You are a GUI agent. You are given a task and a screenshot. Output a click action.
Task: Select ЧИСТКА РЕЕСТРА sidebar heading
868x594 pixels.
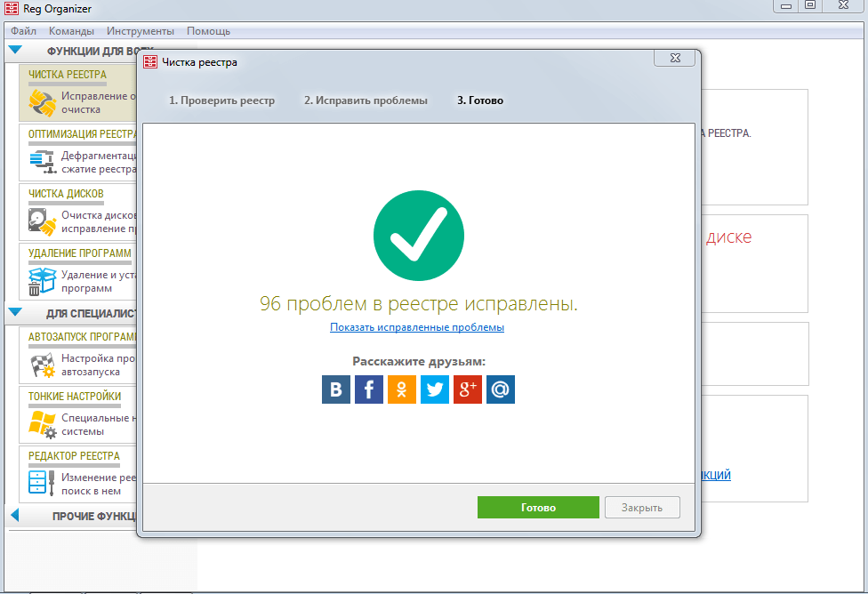coord(68,75)
